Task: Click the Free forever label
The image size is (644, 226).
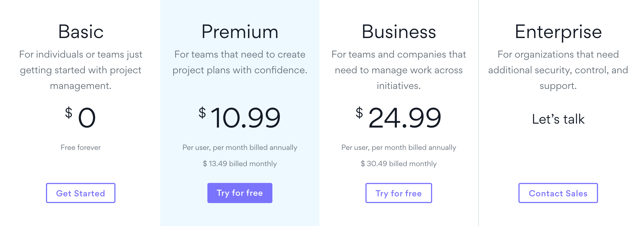Action: [81, 147]
